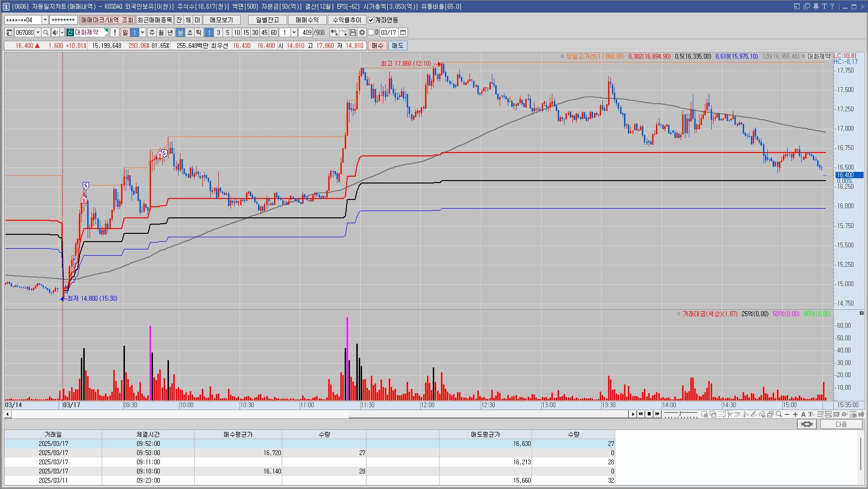Image resolution: width=868 pixels, height=489 pixels.
Task: Open the speaker icon dropdown arrow
Action: [62, 32]
